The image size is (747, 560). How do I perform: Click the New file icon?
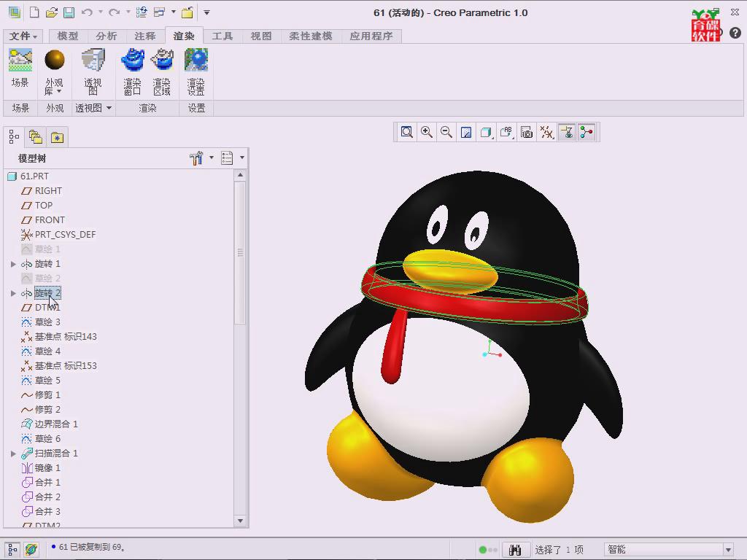[x=34, y=13]
